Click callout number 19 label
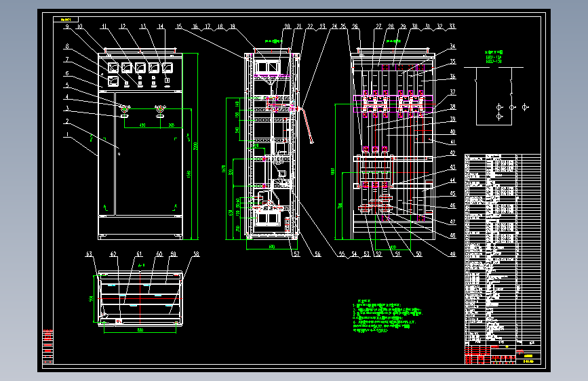588x381 pixels. point(233,26)
